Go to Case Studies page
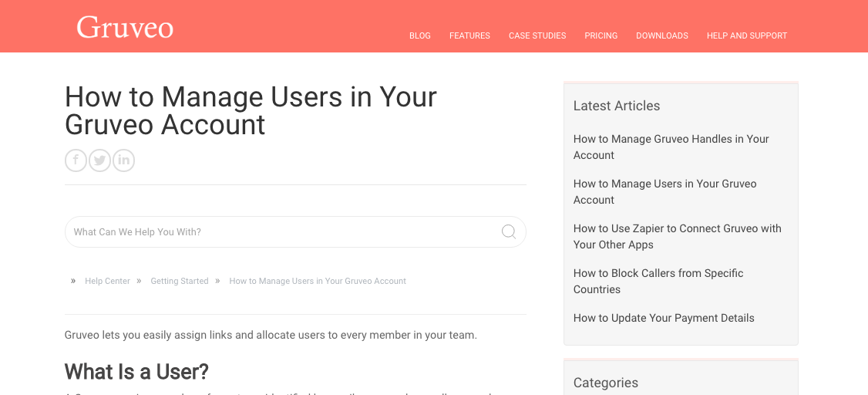The image size is (868, 395). click(x=537, y=35)
